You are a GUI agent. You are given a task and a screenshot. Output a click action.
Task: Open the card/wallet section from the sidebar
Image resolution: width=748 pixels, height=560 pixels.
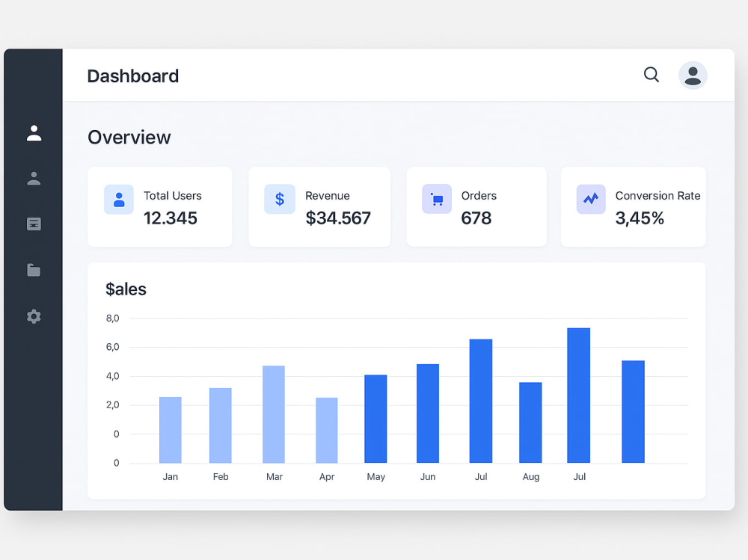tap(34, 224)
